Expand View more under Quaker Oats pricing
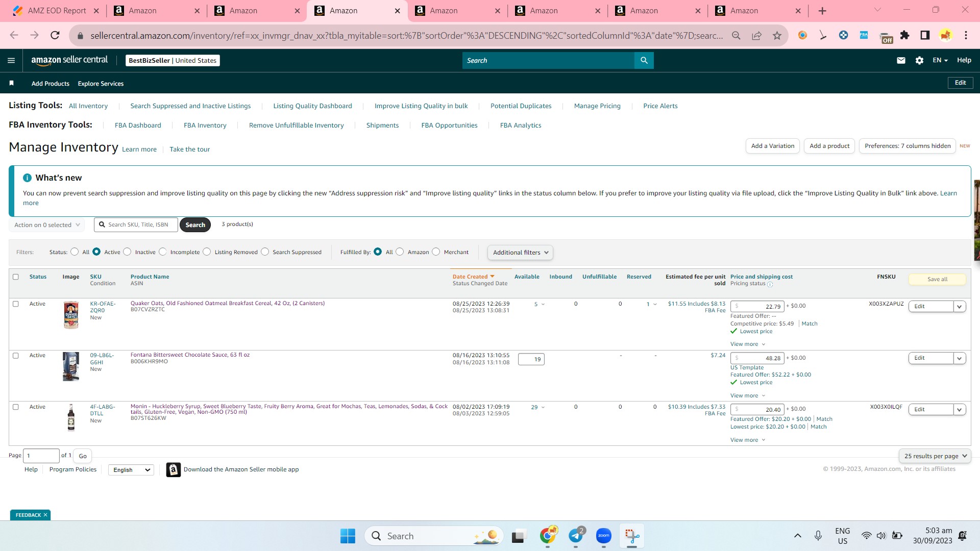The image size is (980, 551). pos(748,344)
